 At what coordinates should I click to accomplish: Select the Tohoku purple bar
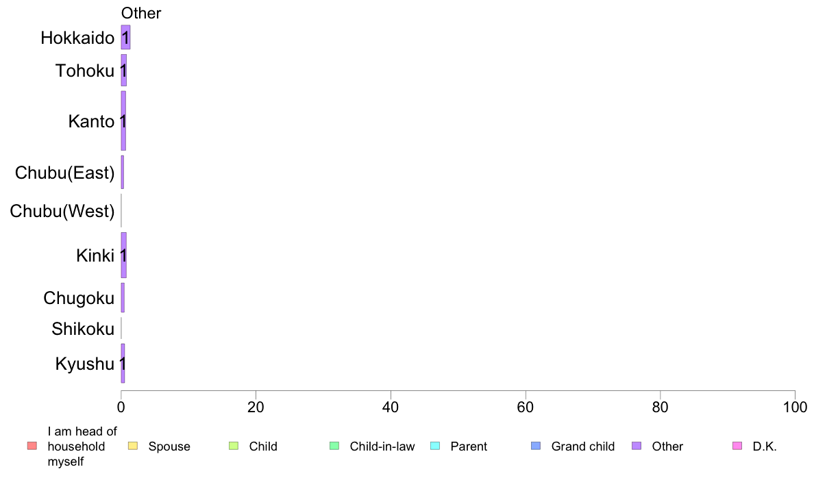(x=123, y=71)
